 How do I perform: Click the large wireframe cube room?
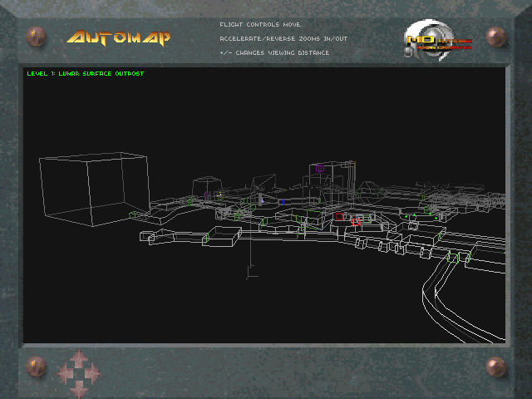coord(94,189)
